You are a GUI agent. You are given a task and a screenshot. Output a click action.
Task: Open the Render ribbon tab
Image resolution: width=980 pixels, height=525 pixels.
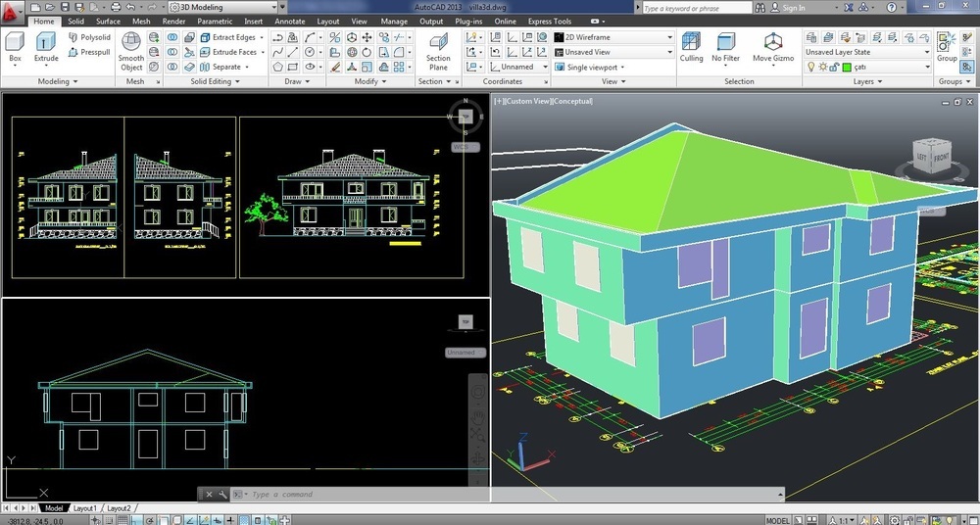point(173,22)
